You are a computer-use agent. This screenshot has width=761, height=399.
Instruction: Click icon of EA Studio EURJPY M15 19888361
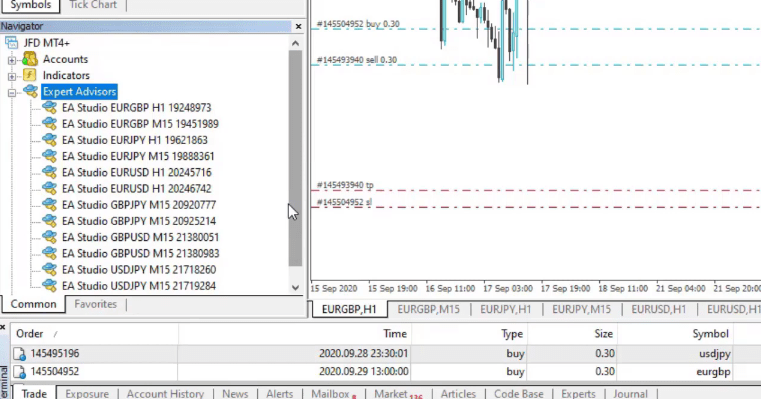point(49,156)
